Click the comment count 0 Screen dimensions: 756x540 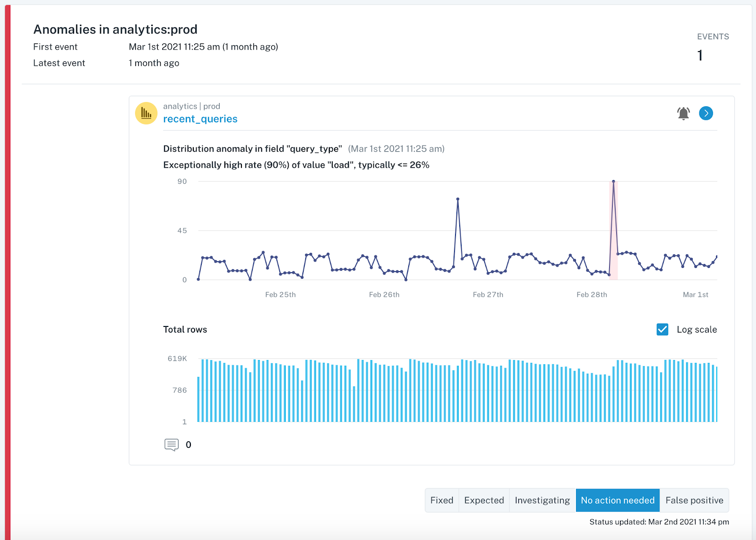point(189,445)
